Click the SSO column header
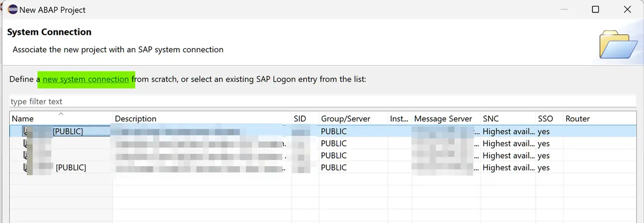644x223 pixels. 545,119
